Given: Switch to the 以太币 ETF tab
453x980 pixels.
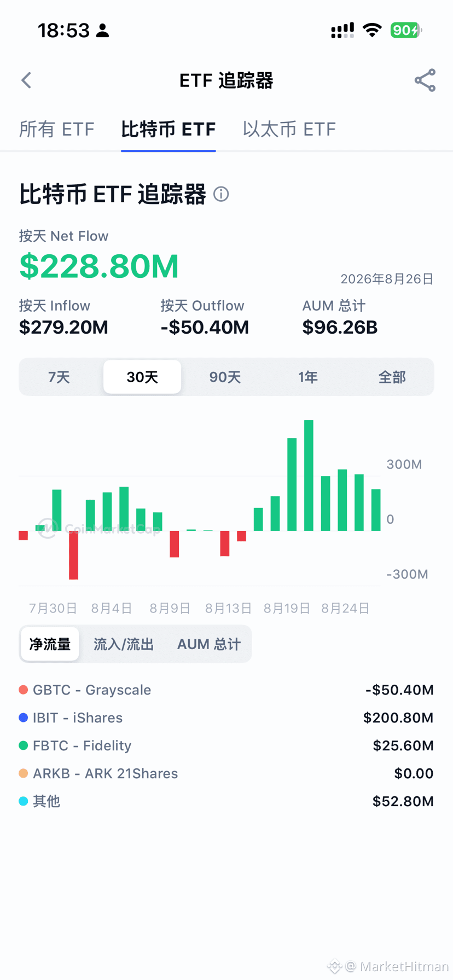Looking at the screenshot, I should click(289, 129).
